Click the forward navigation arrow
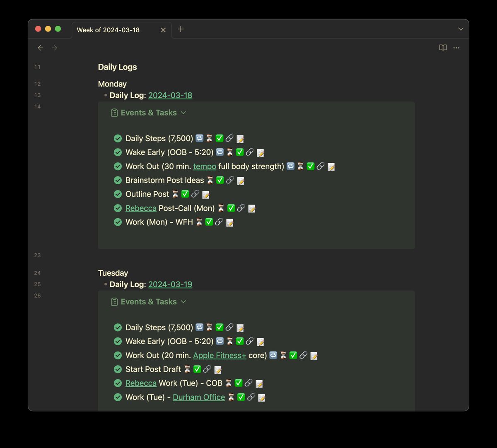The height and width of the screenshot is (448, 497). coord(54,48)
